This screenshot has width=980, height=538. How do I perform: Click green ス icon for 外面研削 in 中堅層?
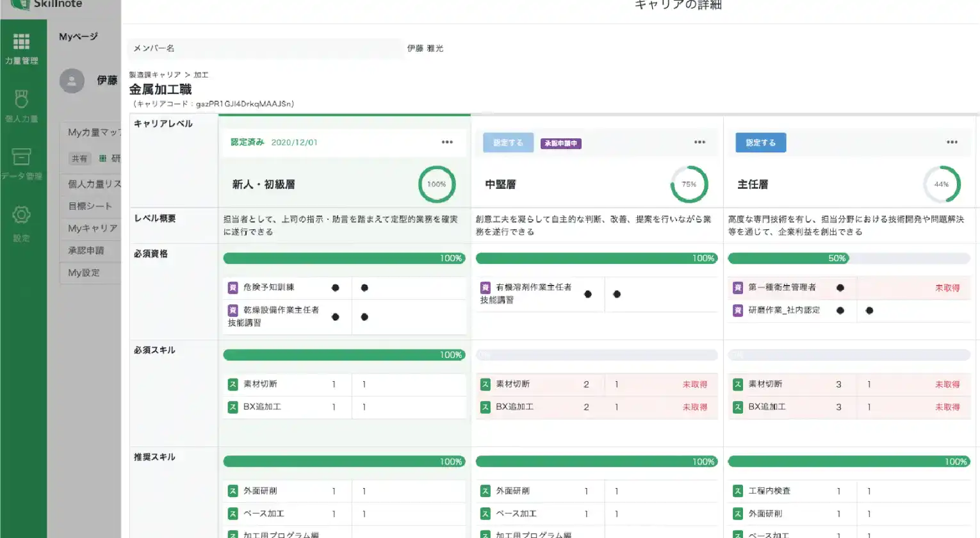486,491
